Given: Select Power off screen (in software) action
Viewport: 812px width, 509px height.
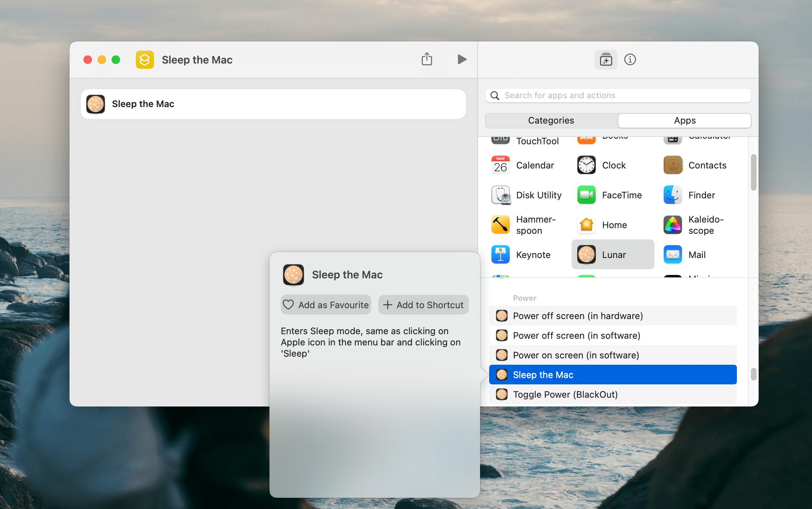Looking at the screenshot, I should (x=613, y=336).
